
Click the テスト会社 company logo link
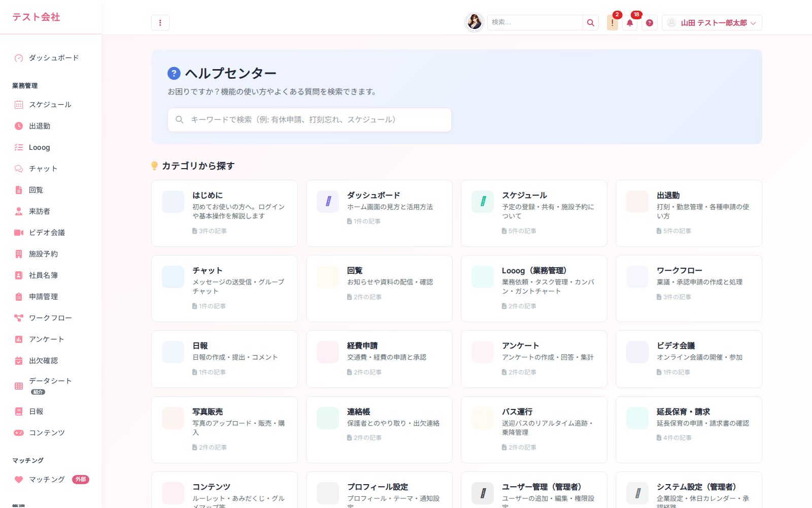(36, 17)
